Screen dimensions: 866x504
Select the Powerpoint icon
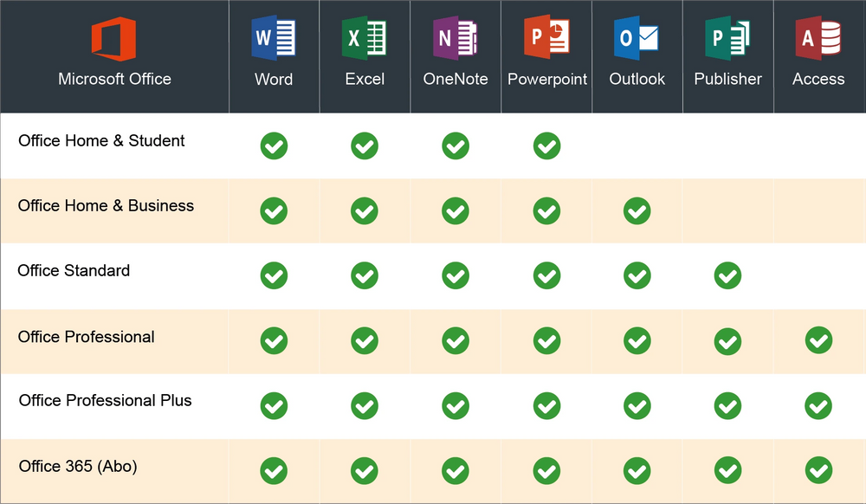pyautogui.click(x=546, y=35)
